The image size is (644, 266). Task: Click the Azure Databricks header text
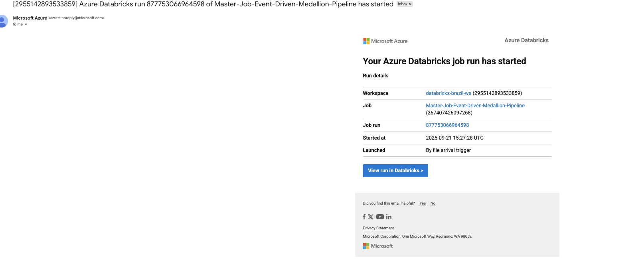[526, 40]
